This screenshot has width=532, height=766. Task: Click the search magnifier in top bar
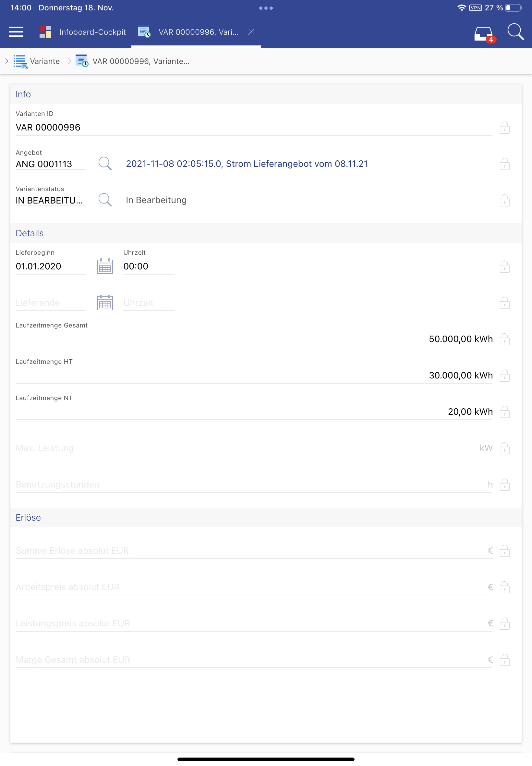tap(515, 32)
